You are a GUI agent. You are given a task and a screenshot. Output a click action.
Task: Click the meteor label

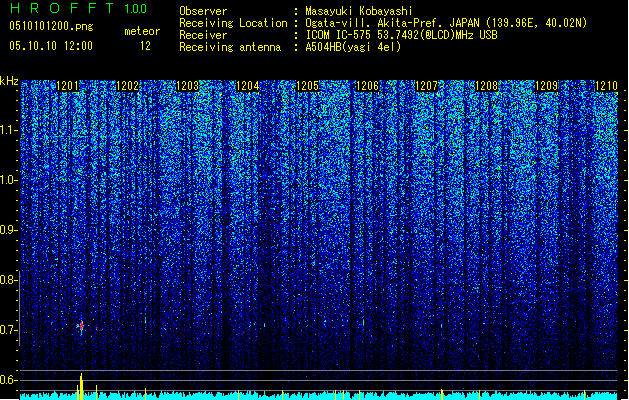point(142,31)
